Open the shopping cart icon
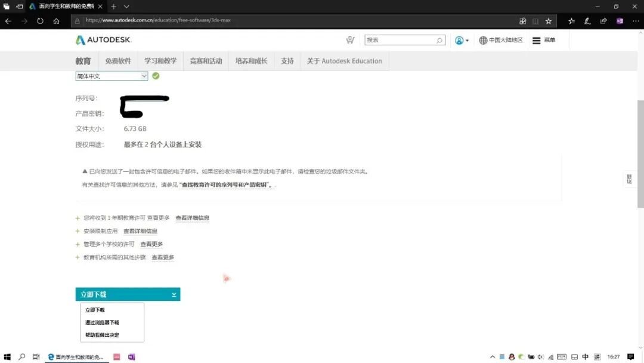 [350, 40]
